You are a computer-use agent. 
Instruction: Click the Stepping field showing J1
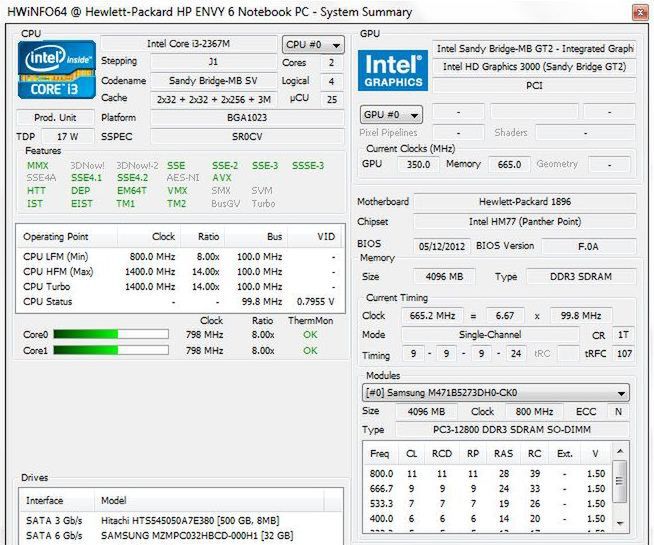213,62
